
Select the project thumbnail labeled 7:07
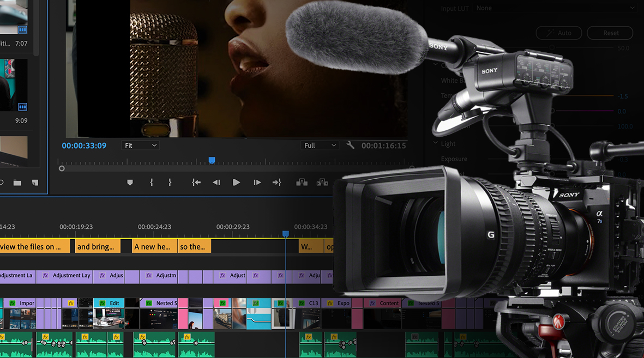pyautogui.click(x=14, y=17)
